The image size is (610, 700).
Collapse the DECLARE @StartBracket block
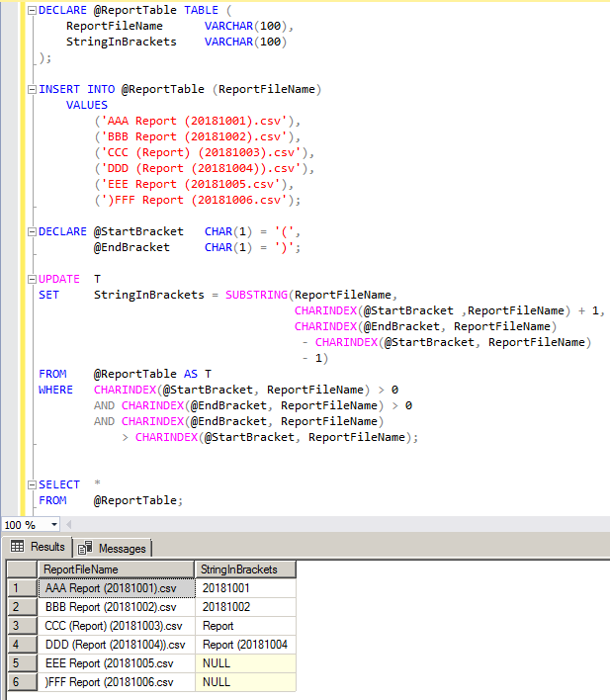point(32,231)
